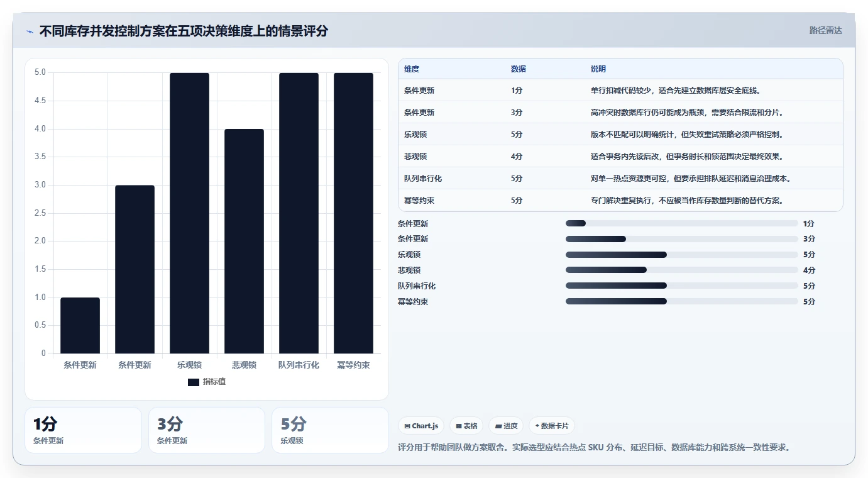Viewport: 868px width, 478px height.
Task: Click 乐观锁 in the table's 维度 column
Action: pos(415,135)
